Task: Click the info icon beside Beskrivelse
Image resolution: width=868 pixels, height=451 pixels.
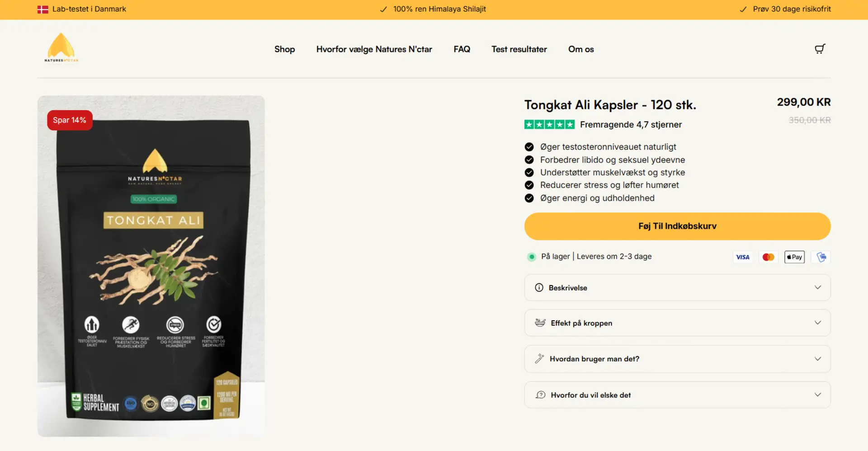Action: click(539, 288)
